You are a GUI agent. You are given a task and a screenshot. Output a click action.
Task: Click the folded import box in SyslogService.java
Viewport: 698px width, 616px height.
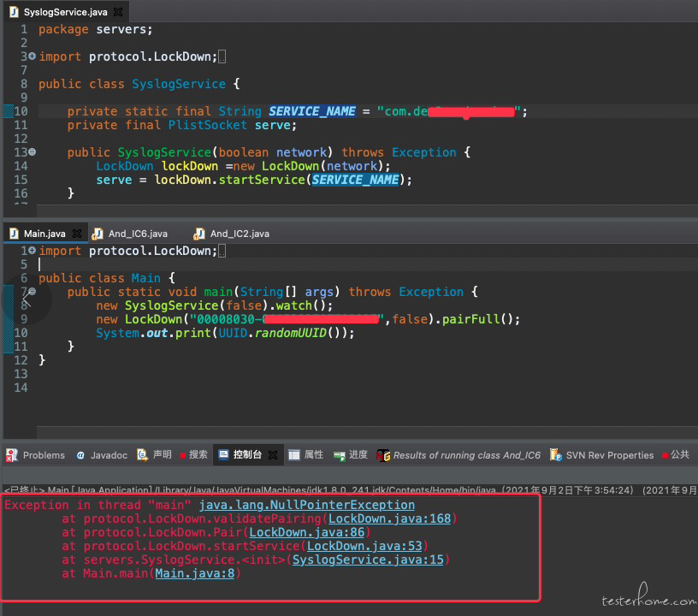coord(222,56)
